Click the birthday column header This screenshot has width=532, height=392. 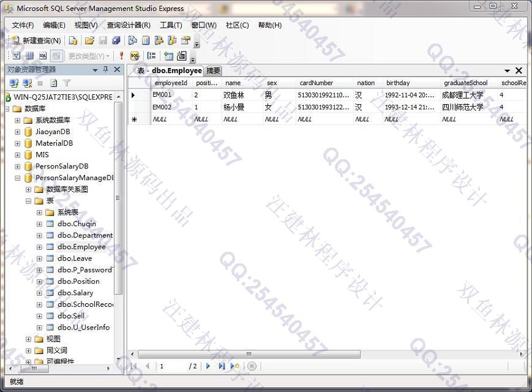click(x=411, y=83)
